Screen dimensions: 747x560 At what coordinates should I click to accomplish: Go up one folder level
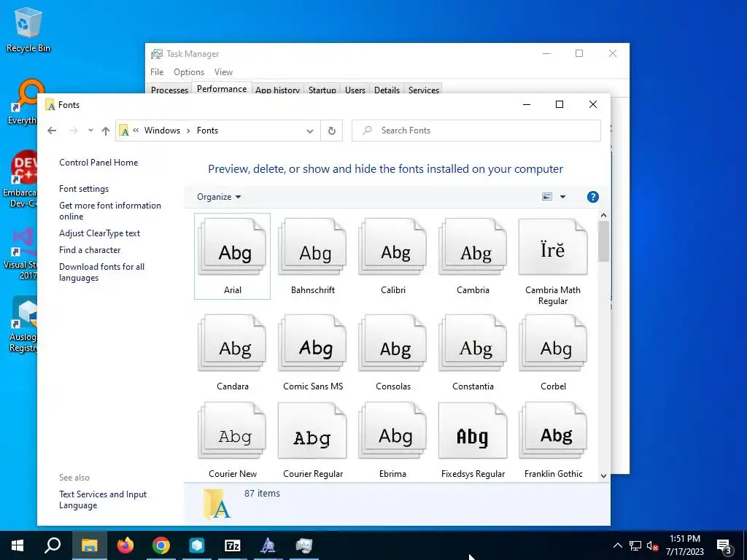click(x=106, y=131)
